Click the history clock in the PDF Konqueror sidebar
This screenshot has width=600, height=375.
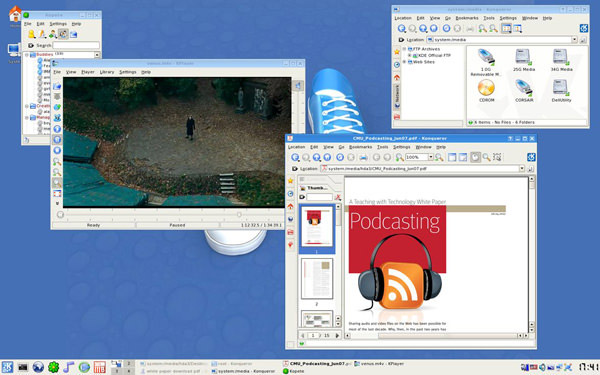pyautogui.click(x=290, y=194)
